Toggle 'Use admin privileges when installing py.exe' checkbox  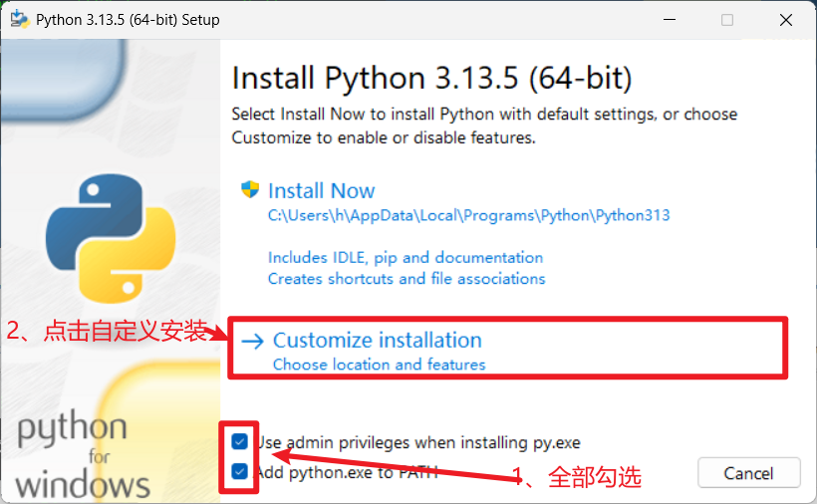(x=240, y=442)
